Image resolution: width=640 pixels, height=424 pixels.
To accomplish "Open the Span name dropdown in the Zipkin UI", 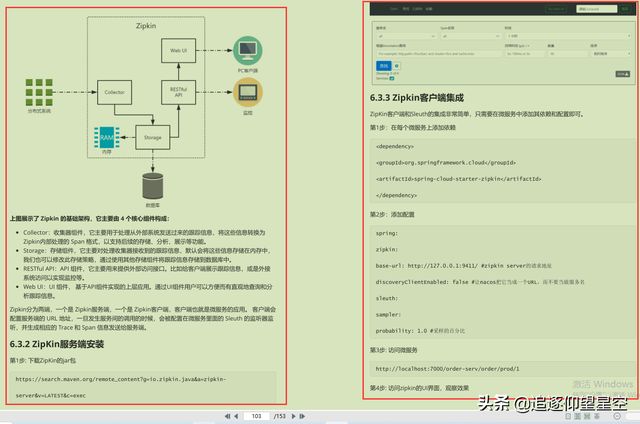I will tap(471, 36).
